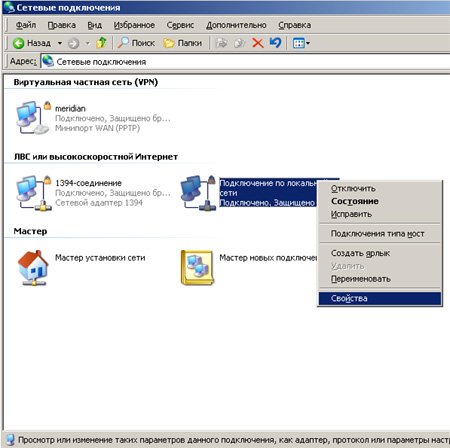Screen dimensions: 450x448
Task: Click the Мастер group header
Action: pos(30,231)
